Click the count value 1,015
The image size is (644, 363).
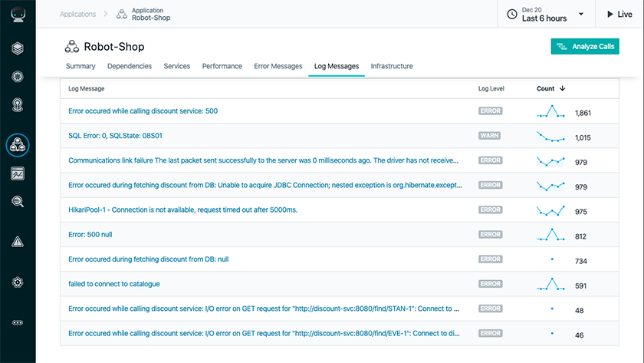(583, 137)
